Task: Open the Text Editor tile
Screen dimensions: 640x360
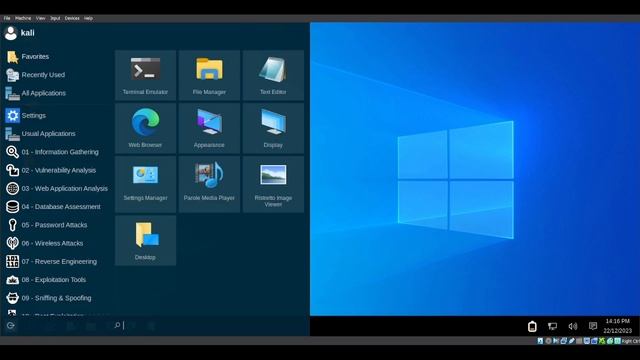Action: [273, 75]
